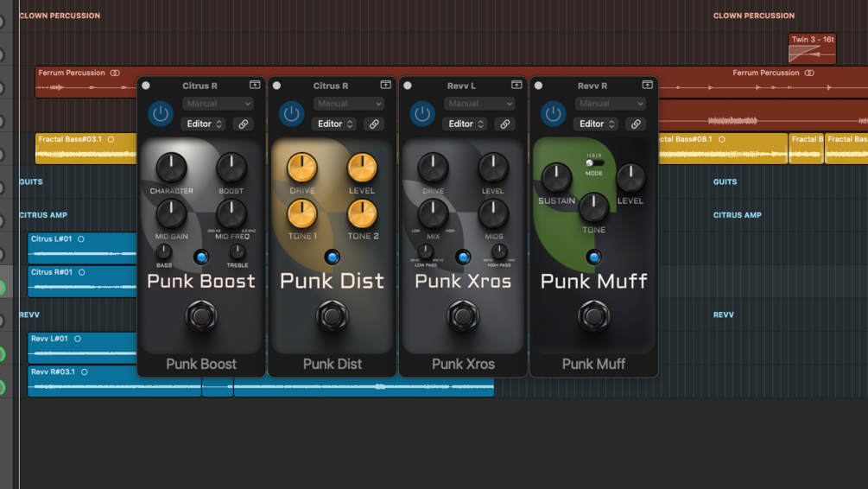Image resolution: width=868 pixels, height=489 pixels.
Task: Bypass Punk Xros with its power button
Action: click(422, 114)
